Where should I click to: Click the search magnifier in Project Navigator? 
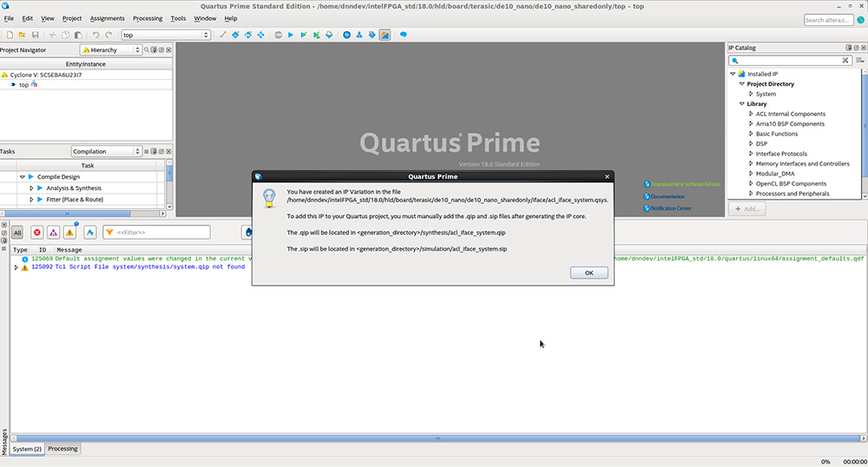pos(147,49)
